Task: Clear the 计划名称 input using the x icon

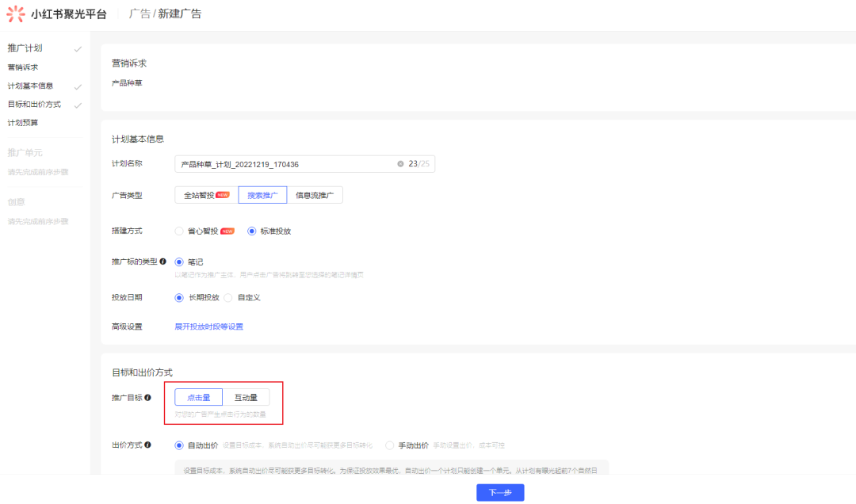Action: point(399,162)
